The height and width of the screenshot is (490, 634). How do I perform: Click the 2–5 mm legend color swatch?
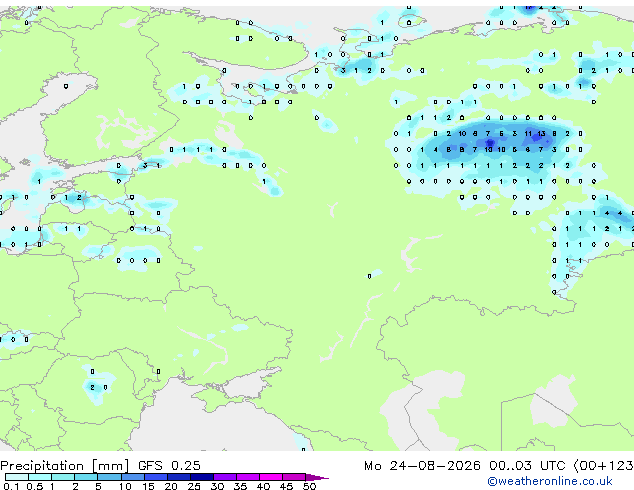pyautogui.click(x=86, y=477)
